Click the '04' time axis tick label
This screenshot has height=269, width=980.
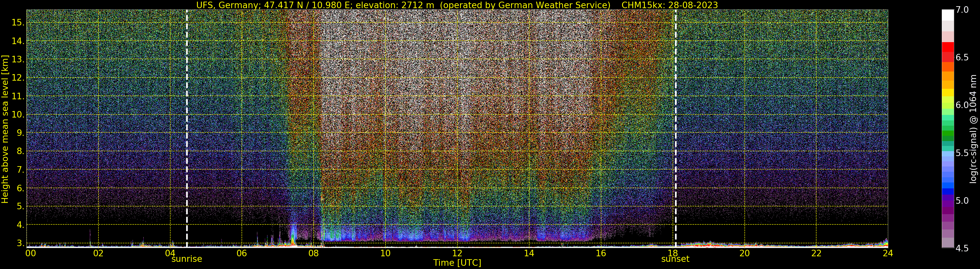coord(170,253)
